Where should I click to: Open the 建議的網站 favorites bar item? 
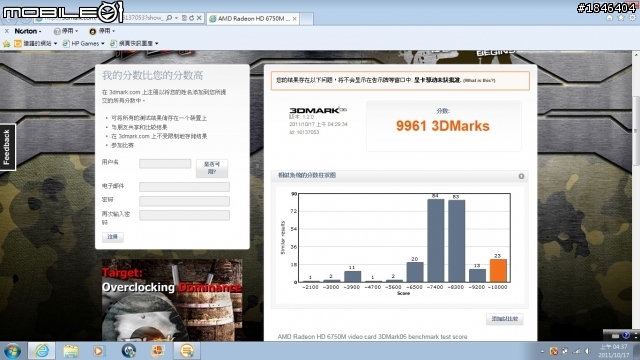pyautogui.click(x=36, y=43)
